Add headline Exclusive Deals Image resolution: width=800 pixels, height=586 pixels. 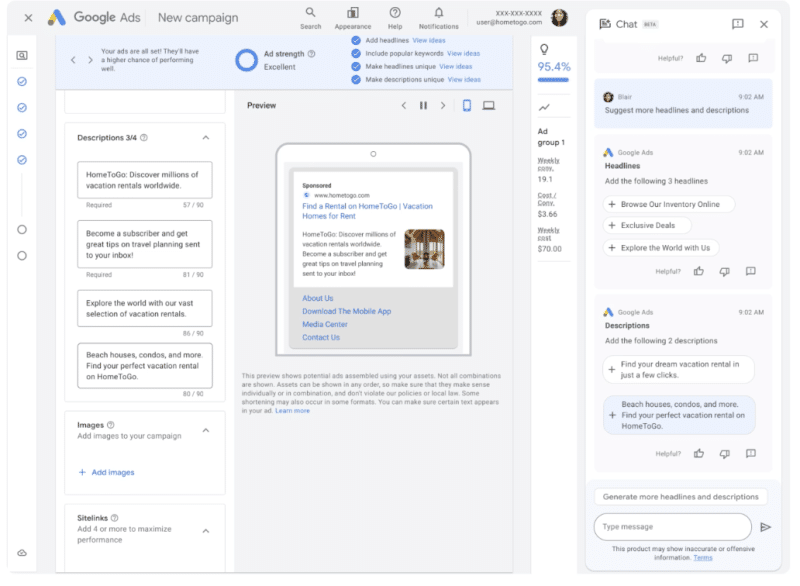coord(647,225)
